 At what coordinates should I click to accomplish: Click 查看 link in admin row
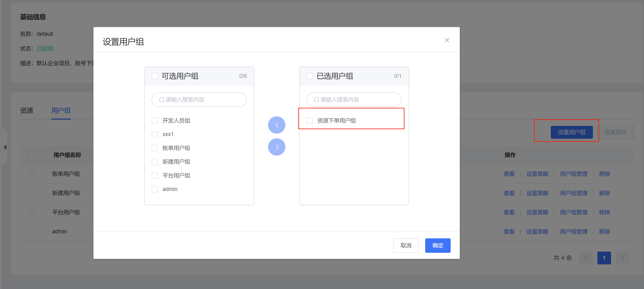click(x=509, y=232)
